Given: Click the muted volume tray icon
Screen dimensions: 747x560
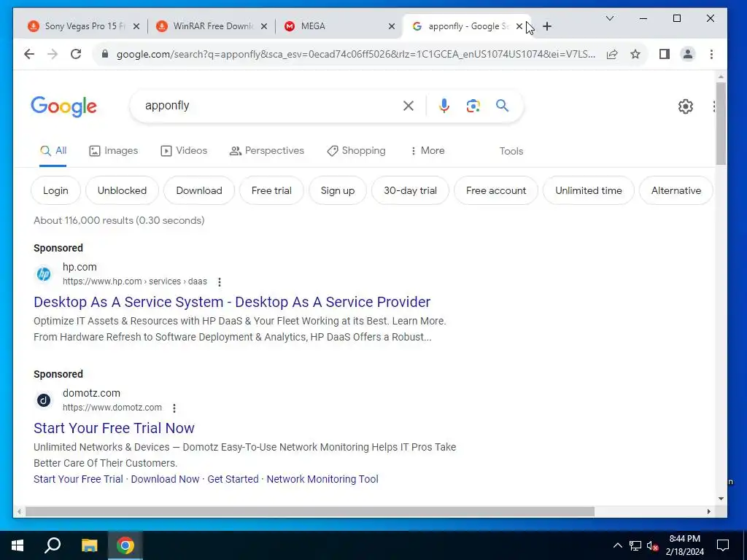Looking at the screenshot, I should tap(653, 545).
